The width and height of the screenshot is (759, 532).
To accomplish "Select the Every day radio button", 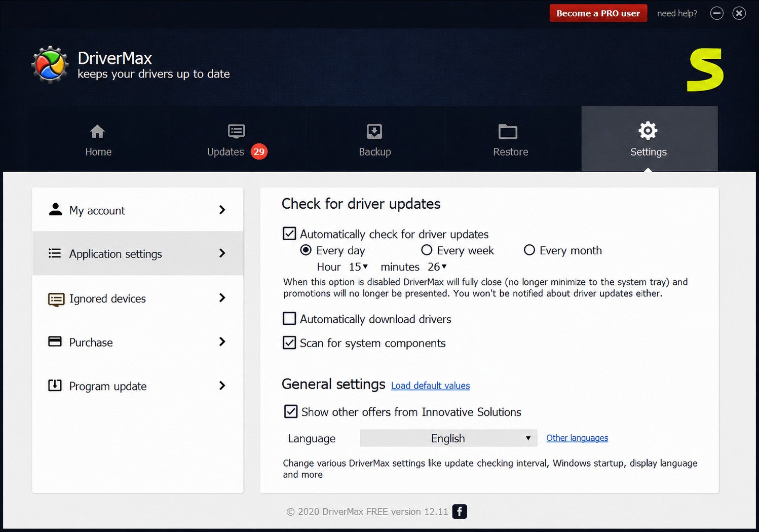I will (x=306, y=250).
